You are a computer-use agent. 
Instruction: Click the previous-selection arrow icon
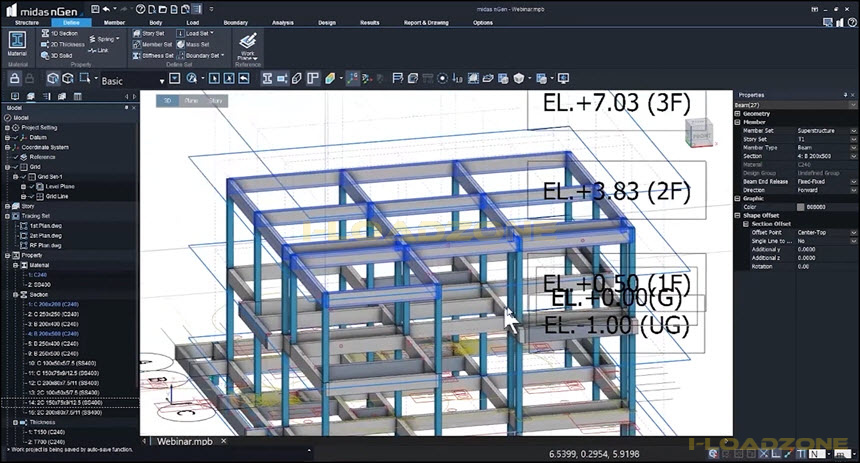coord(244,78)
